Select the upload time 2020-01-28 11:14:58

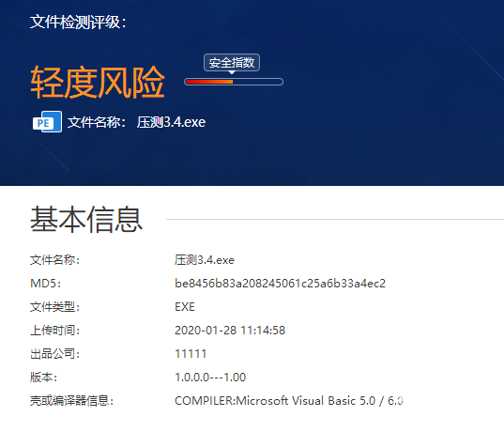(x=230, y=331)
